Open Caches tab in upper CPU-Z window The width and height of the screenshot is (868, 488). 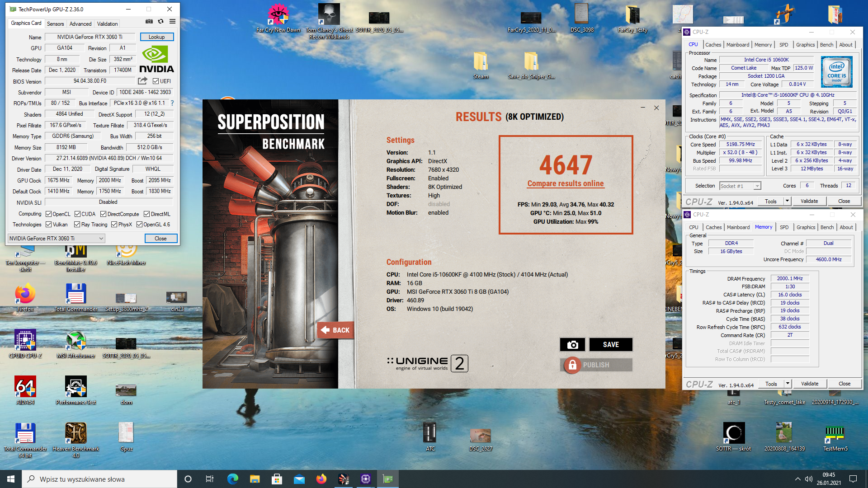pos(713,45)
